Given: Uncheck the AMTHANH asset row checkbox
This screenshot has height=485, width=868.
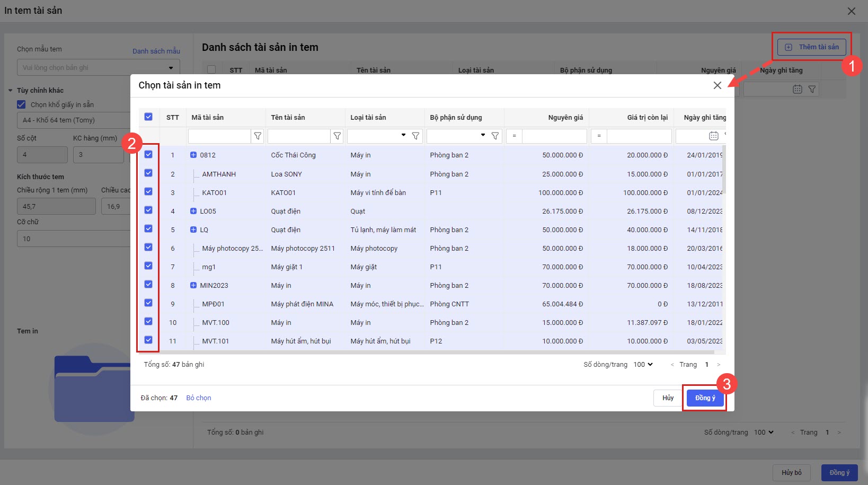Looking at the screenshot, I should point(148,173).
